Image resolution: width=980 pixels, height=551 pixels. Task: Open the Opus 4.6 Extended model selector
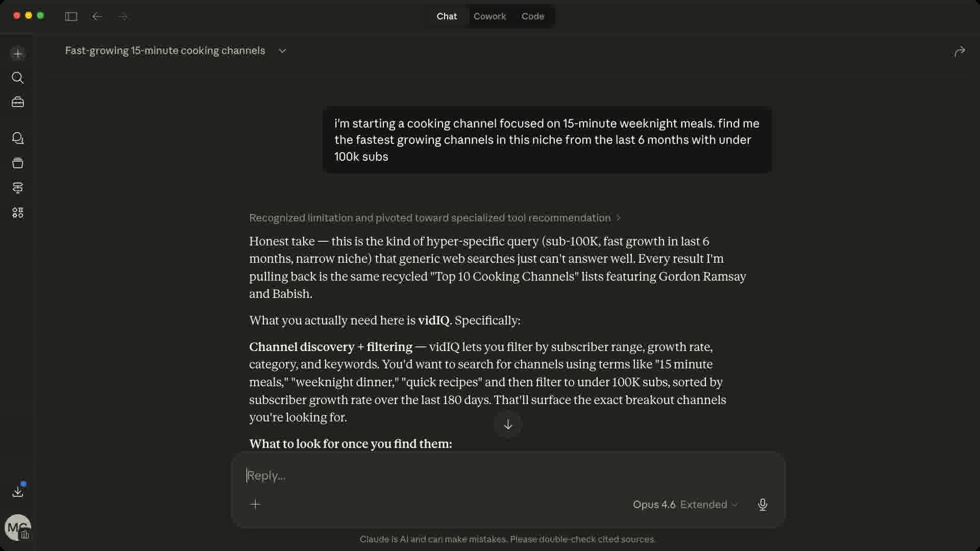point(685,505)
